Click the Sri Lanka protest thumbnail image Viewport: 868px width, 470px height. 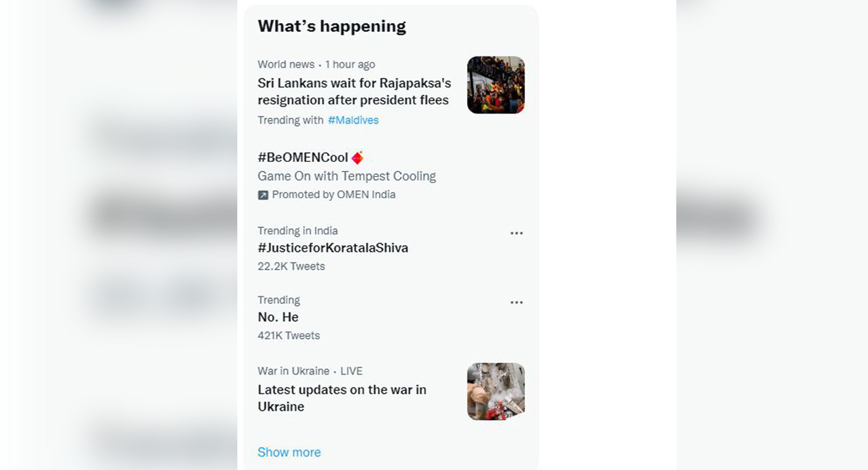click(495, 85)
